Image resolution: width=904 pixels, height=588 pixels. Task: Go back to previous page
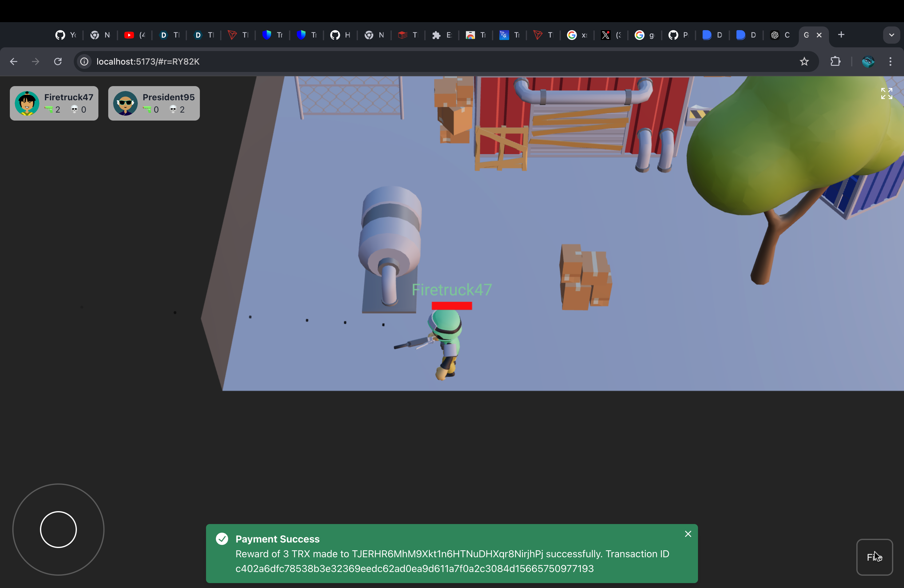[x=14, y=62]
